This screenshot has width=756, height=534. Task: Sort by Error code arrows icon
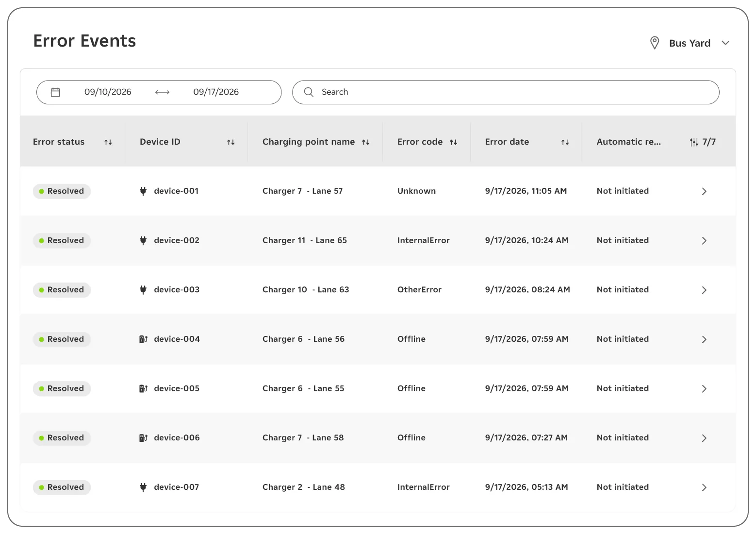point(454,142)
